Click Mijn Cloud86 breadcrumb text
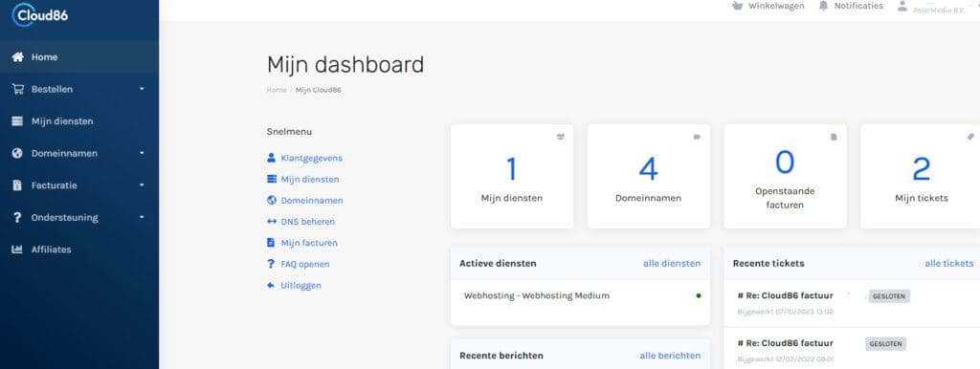The image size is (980, 369). 318,90
